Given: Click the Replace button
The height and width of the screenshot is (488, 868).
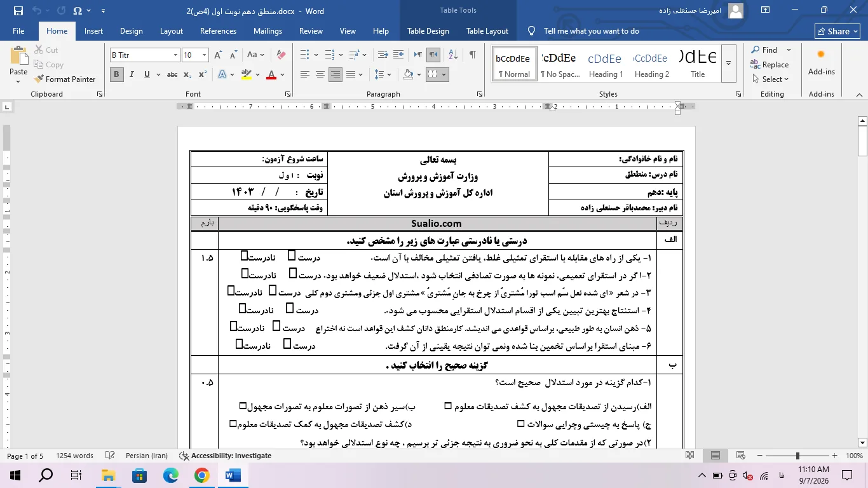Looking at the screenshot, I should 770,65.
